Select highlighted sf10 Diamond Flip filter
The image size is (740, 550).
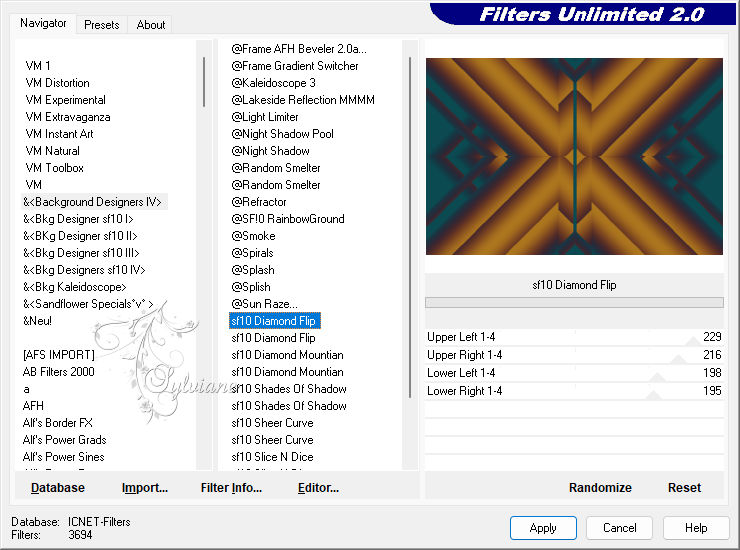tap(275, 321)
